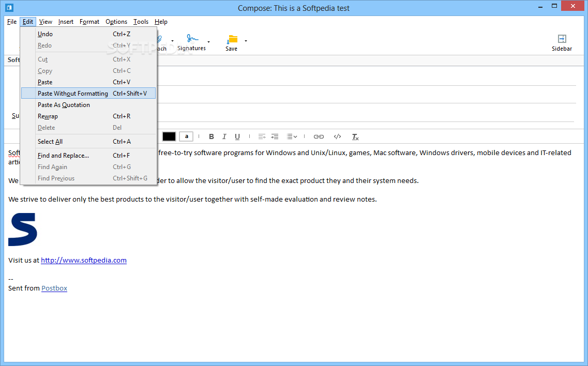This screenshot has width=588, height=366.
Task: Decrease paragraph indent (outdent)
Action: coord(262,136)
